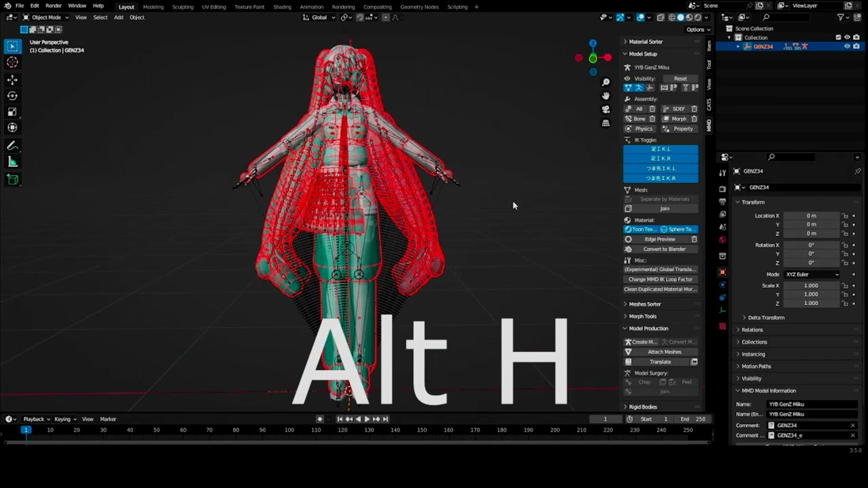Click the Outliner filter funnel icon
This screenshot has width=868, height=488.
[x=841, y=17]
